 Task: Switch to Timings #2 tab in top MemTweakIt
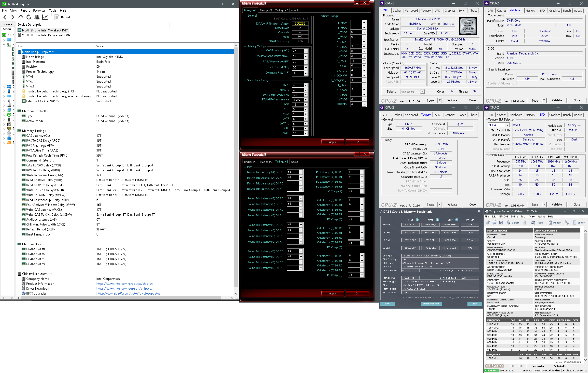tap(266, 10)
